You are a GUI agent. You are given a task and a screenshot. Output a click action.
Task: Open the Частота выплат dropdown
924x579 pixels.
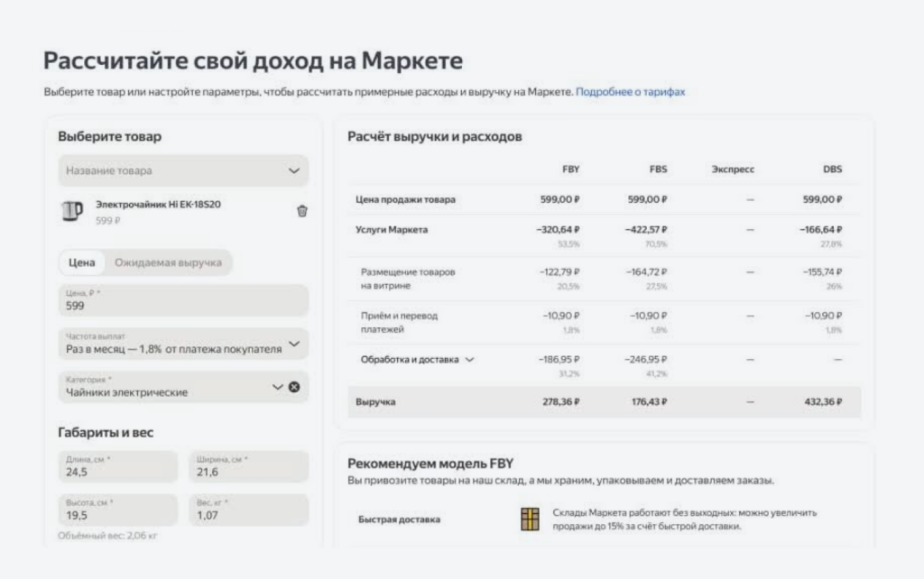click(x=182, y=344)
